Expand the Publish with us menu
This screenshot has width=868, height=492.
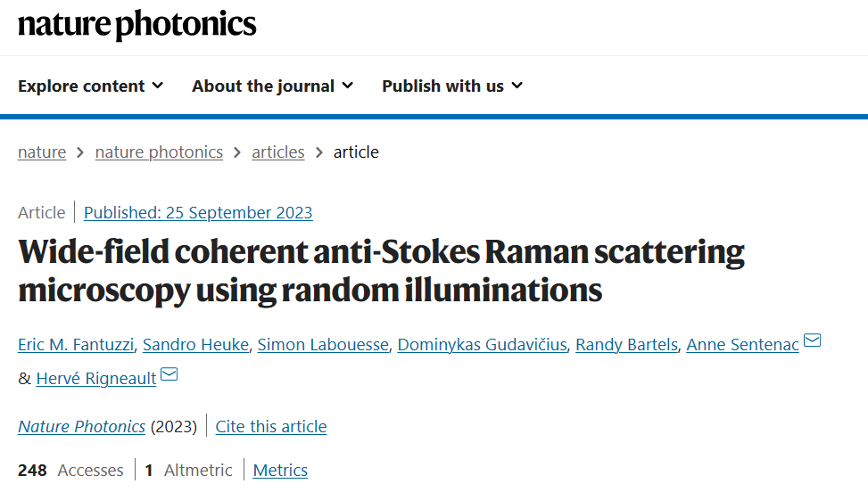pos(453,86)
